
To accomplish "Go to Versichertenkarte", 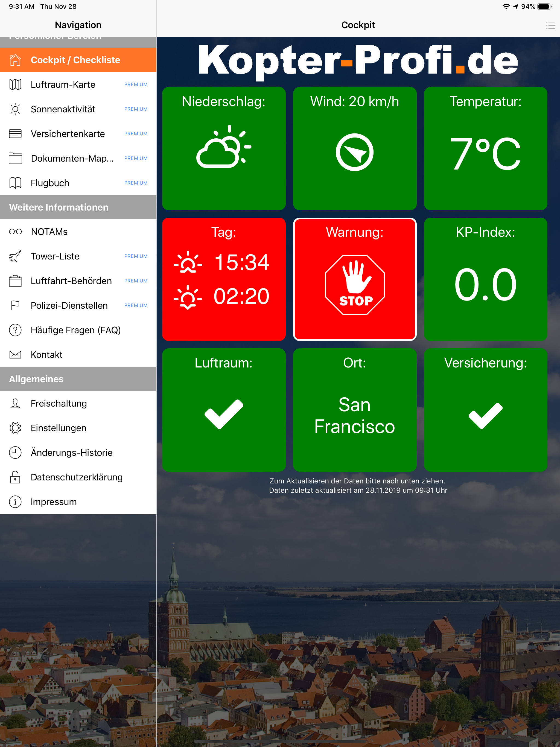I will [x=78, y=134].
